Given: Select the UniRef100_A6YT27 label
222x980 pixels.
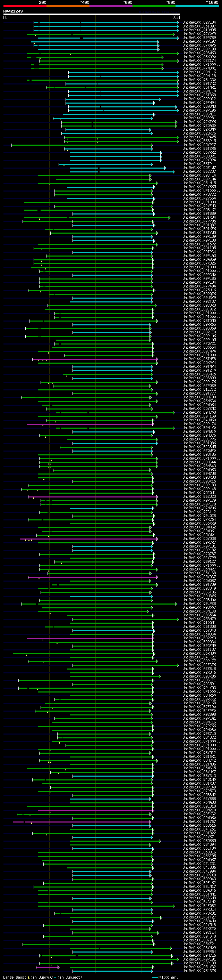Looking at the screenshot, I should pos(199,917).
